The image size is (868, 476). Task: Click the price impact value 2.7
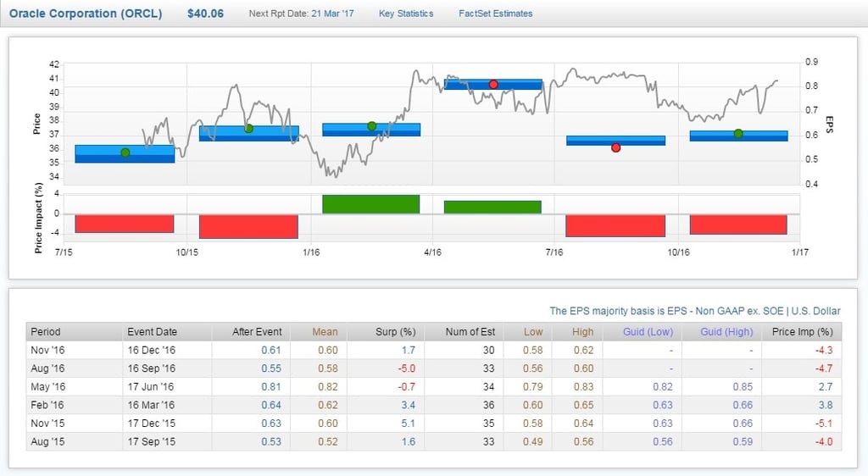click(x=826, y=386)
